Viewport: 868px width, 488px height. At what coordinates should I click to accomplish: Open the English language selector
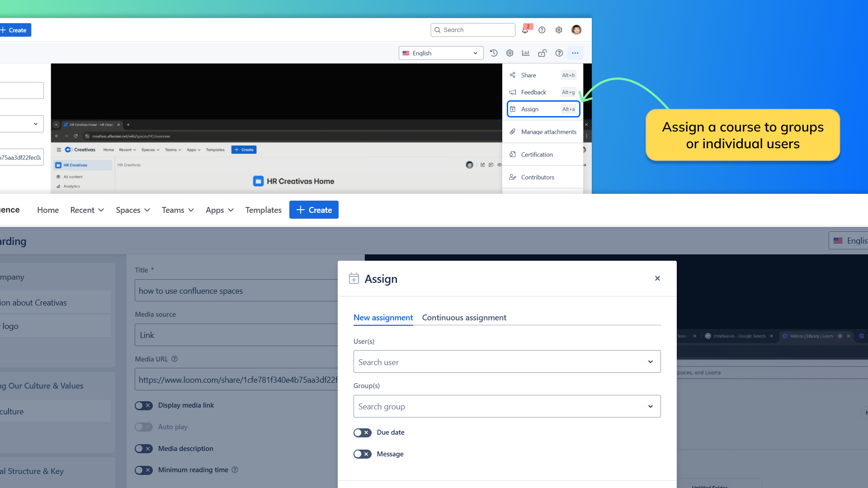point(441,53)
